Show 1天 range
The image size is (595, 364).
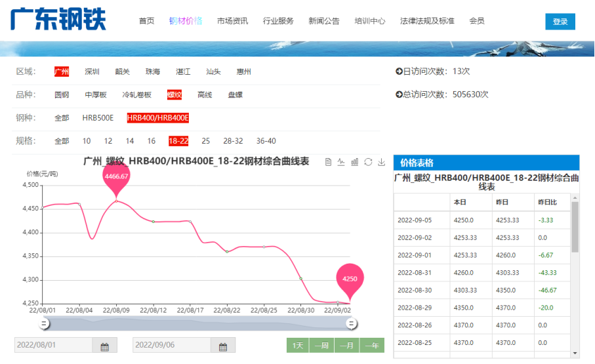coord(298,346)
